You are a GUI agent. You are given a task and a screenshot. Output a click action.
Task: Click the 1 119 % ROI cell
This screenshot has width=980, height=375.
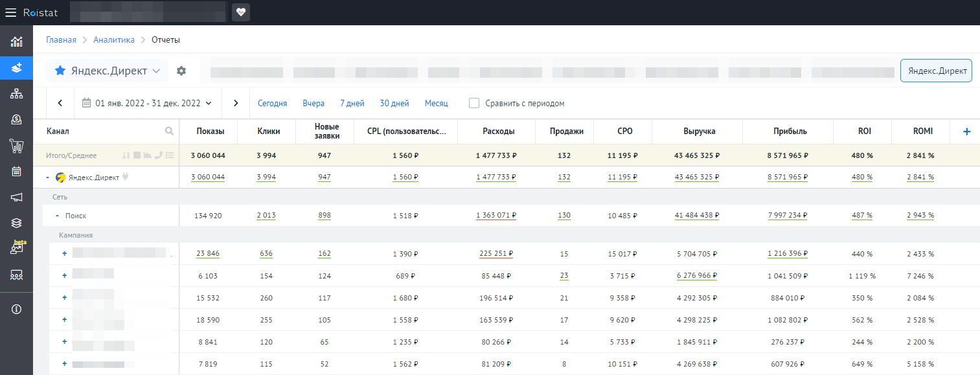862,275
